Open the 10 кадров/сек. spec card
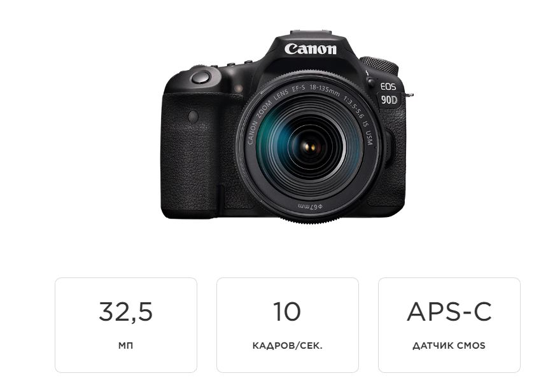The image size is (548, 392). coord(287,325)
